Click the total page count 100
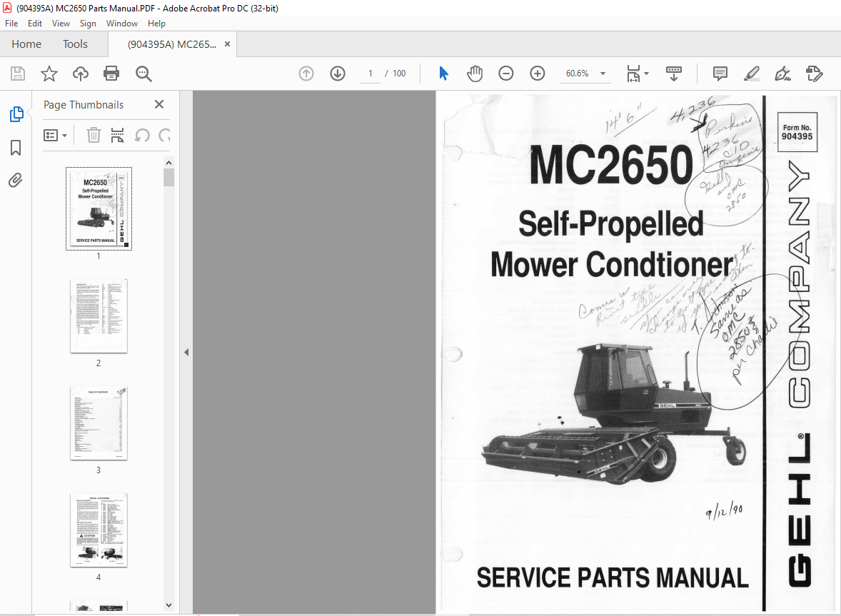The height and width of the screenshot is (616, 841). [399, 74]
